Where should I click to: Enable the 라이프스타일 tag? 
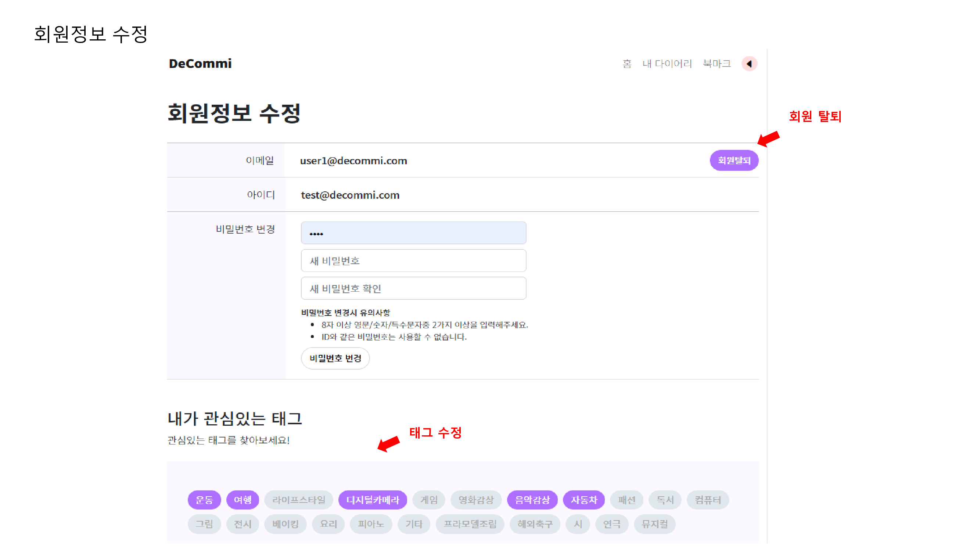tap(299, 500)
